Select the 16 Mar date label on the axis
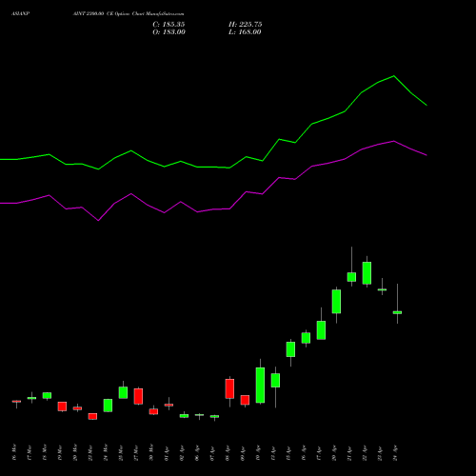476x476 pixels. click(x=13, y=452)
